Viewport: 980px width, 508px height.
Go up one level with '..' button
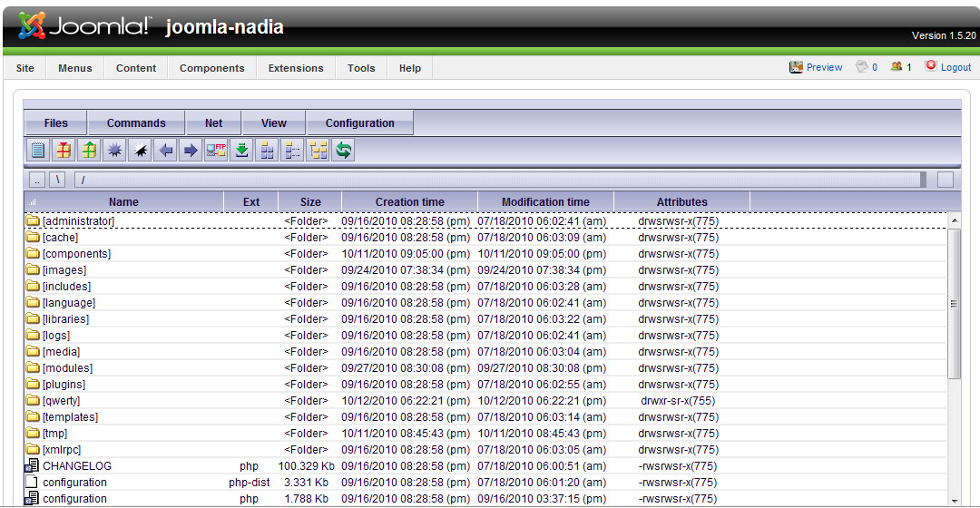click(x=37, y=180)
